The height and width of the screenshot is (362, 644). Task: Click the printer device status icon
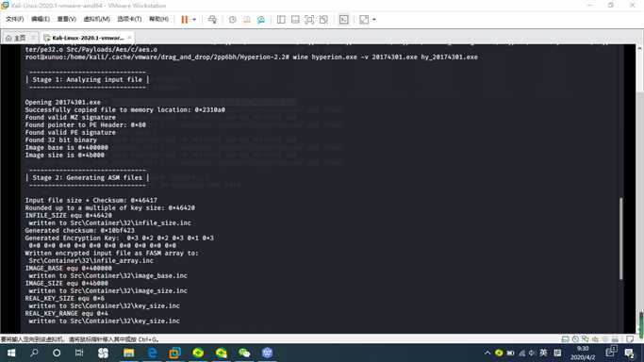tap(615, 339)
